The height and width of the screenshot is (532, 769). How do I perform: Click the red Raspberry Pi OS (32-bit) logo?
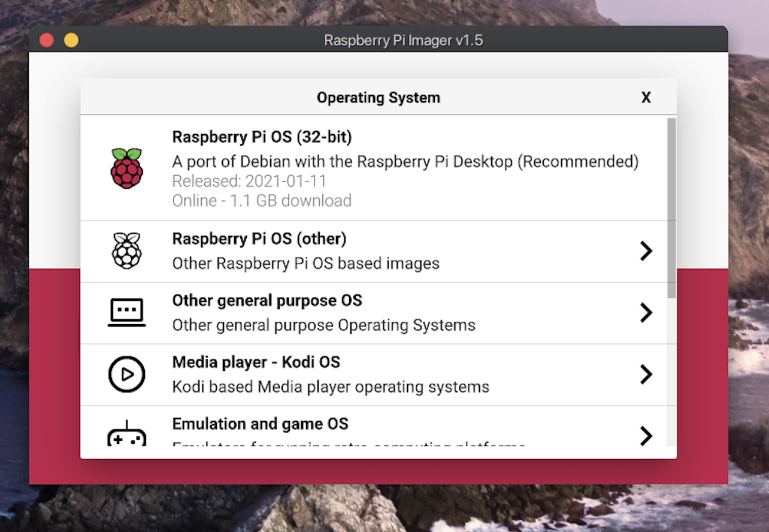pos(127,168)
